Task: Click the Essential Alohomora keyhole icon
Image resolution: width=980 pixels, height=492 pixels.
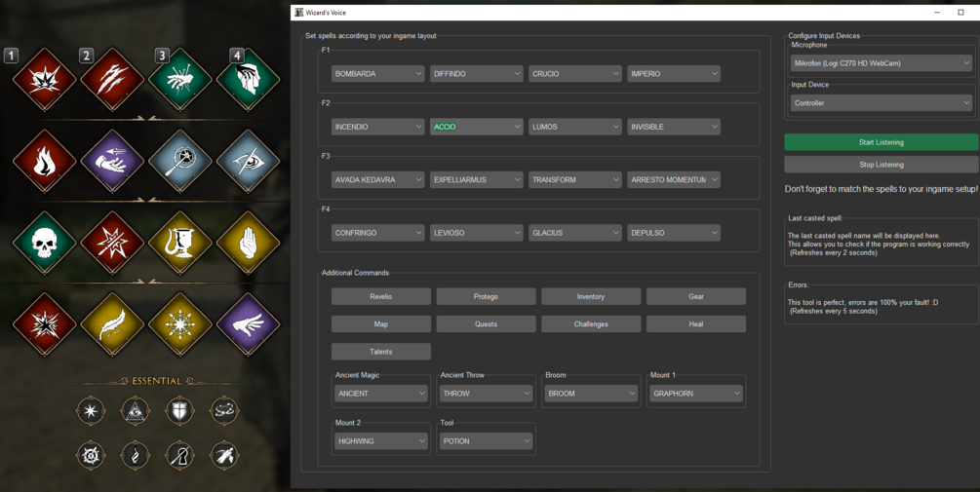Action: tap(179, 455)
